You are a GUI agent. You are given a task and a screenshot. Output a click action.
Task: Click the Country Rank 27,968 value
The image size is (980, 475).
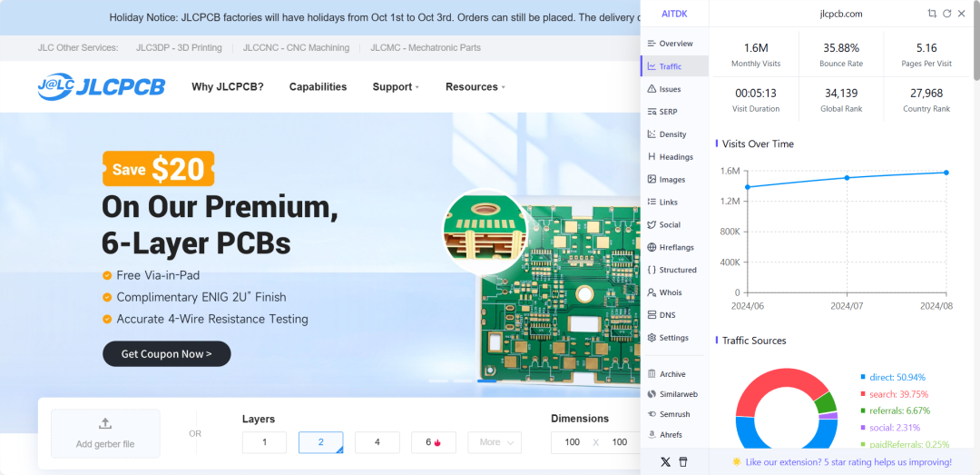(x=926, y=94)
